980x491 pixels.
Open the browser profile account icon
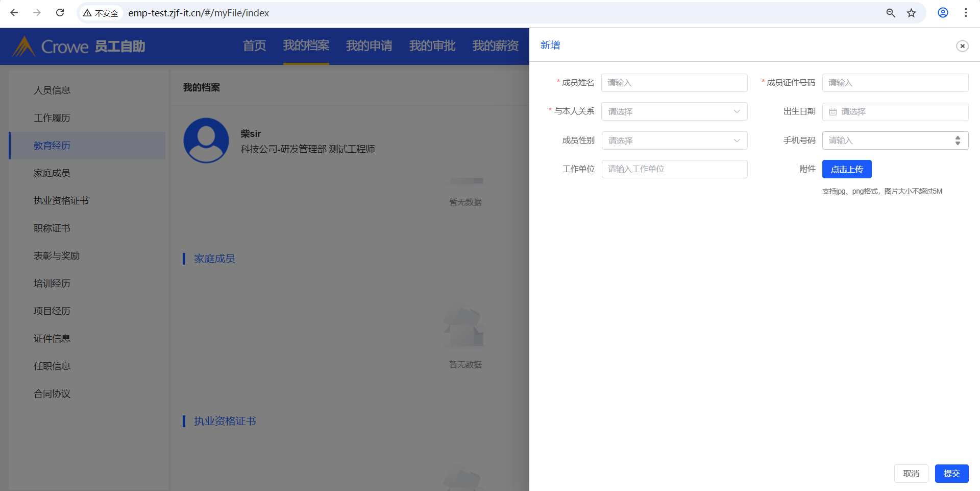[943, 13]
